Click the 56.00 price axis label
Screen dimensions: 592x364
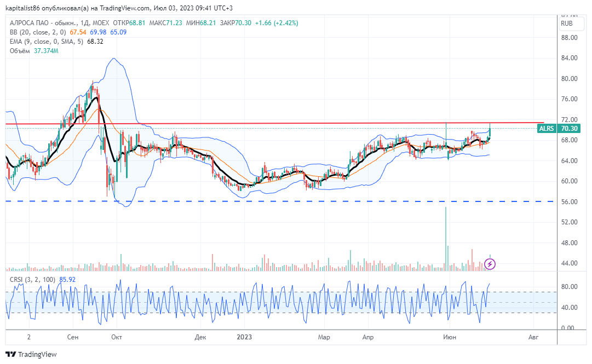pyautogui.click(x=569, y=202)
